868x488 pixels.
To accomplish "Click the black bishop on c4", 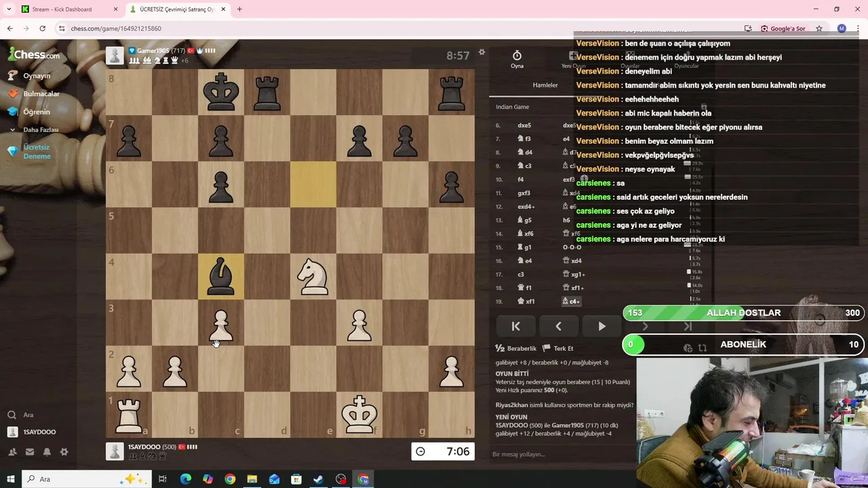I will click(221, 277).
